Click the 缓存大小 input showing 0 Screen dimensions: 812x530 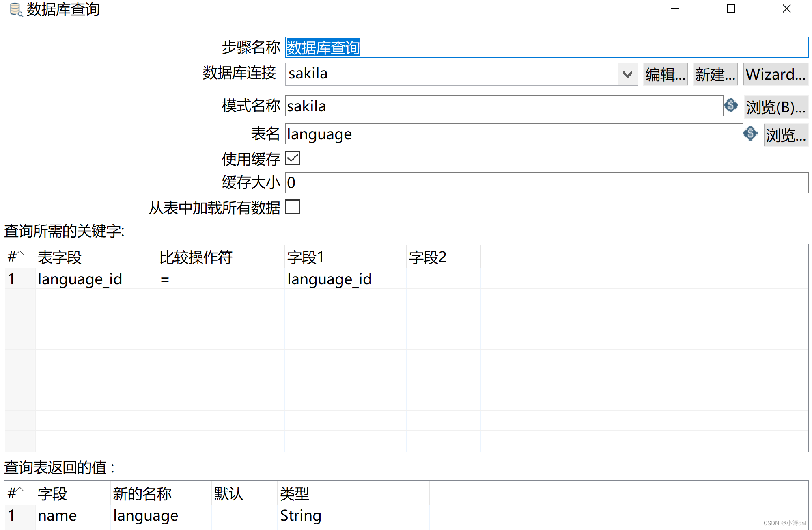[406, 183]
